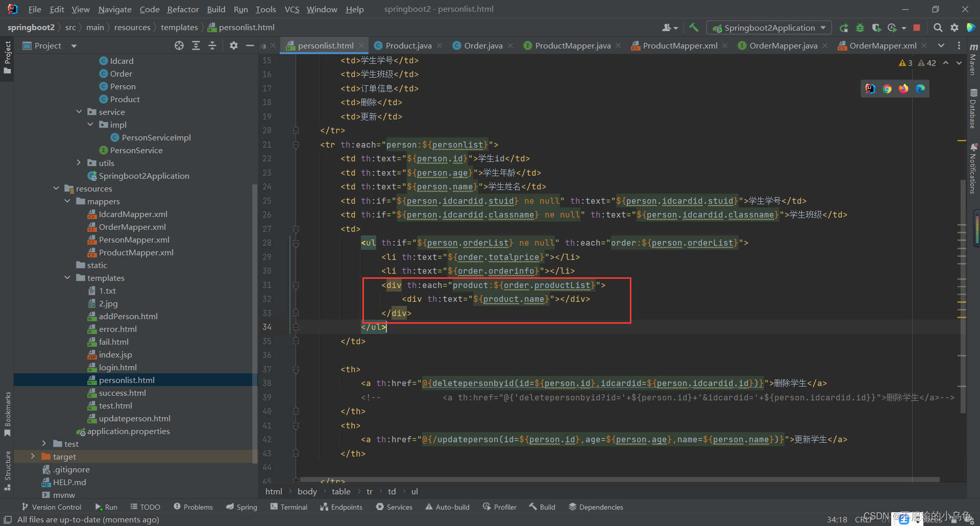The width and height of the screenshot is (980, 526).
Task: Open the Navigate menu
Action: tap(115, 9)
